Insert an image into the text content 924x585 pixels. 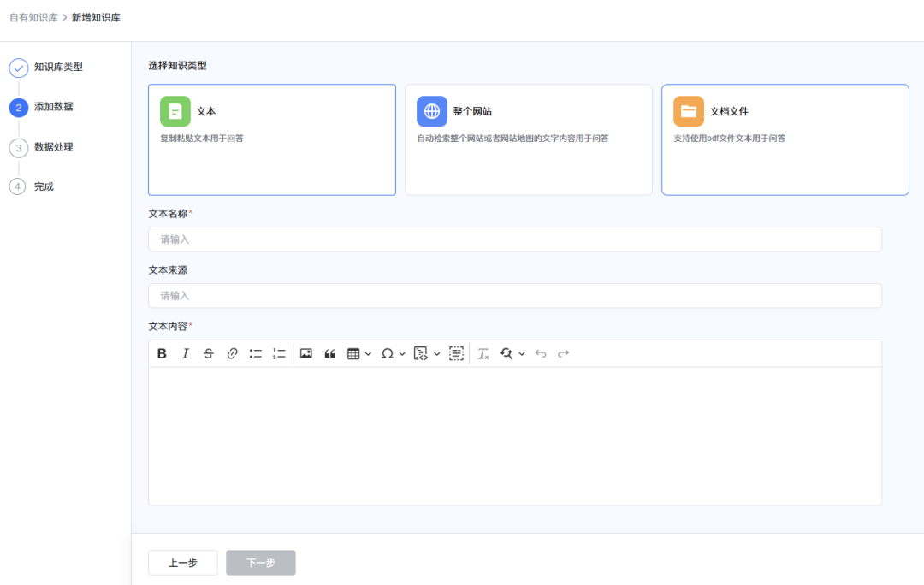[x=306, y=353]
